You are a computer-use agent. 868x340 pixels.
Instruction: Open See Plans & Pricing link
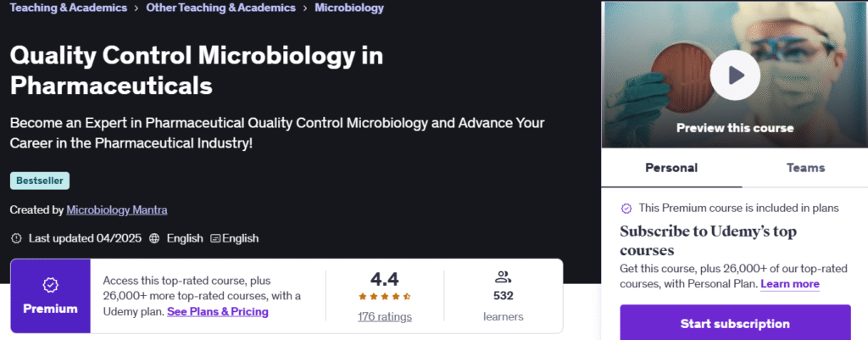(218, 312)
